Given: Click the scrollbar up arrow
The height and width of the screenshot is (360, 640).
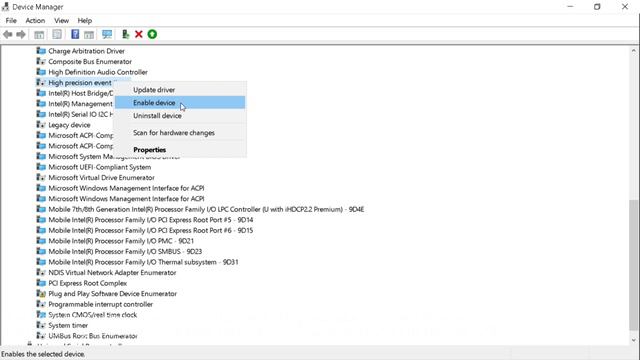Looking at the screenshot, I should (633, 51).
